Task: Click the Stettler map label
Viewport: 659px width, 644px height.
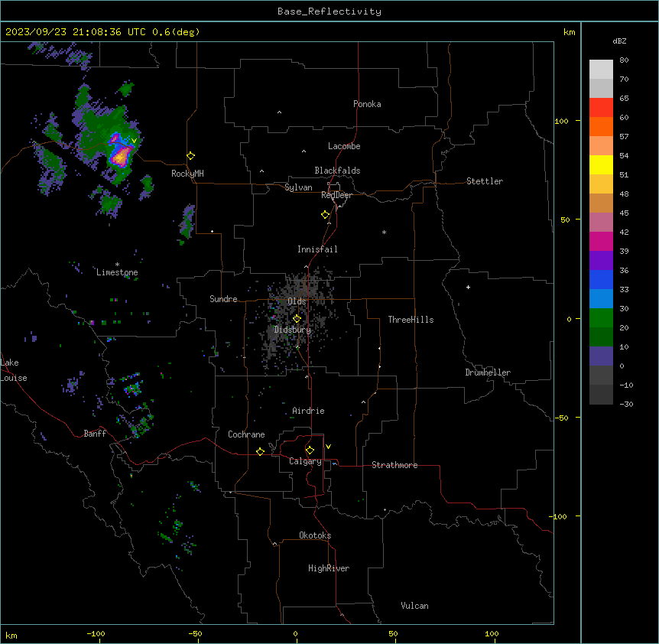Action: tap(485, 181)
